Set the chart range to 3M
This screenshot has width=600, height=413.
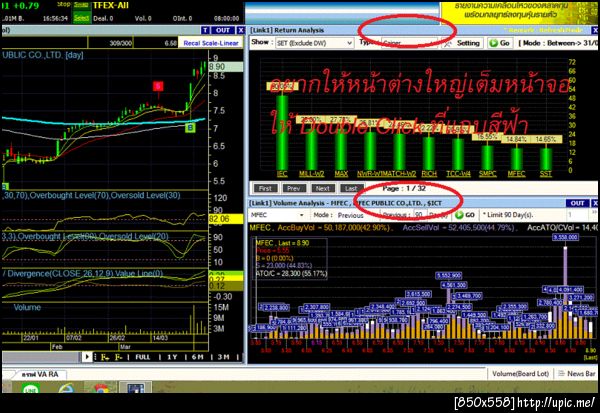pos(223,357)
